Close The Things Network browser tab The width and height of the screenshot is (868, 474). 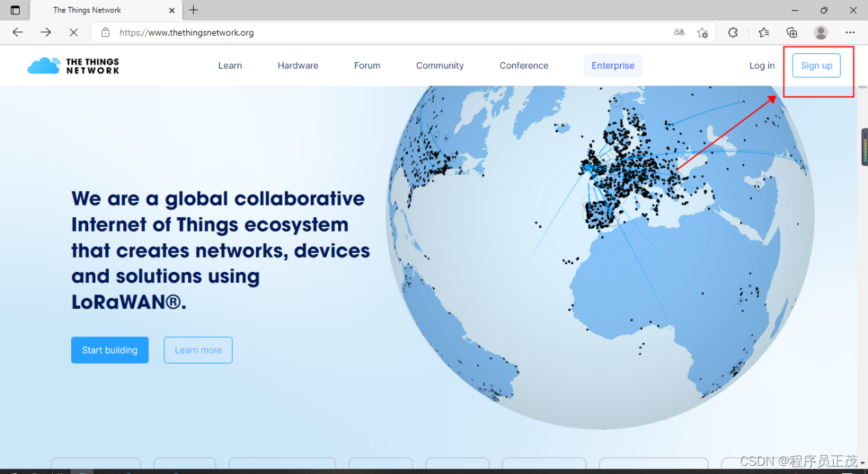pos(172,10)
